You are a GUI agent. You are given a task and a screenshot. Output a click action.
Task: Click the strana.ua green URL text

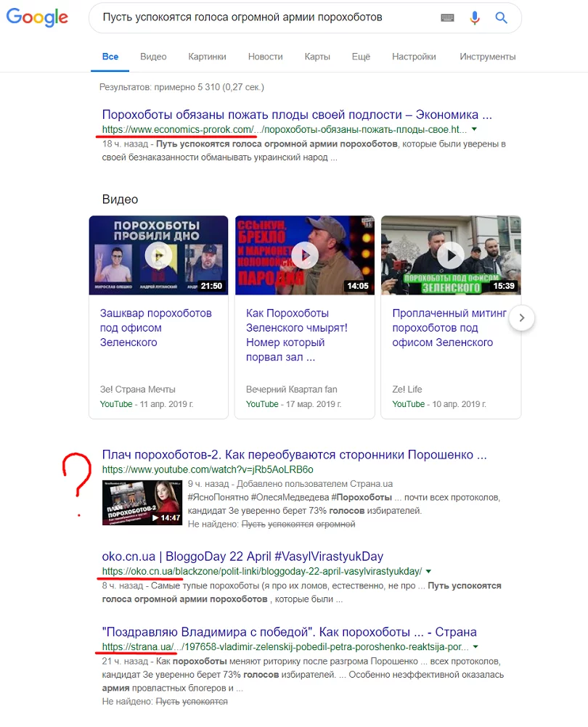tap(285, 646)
